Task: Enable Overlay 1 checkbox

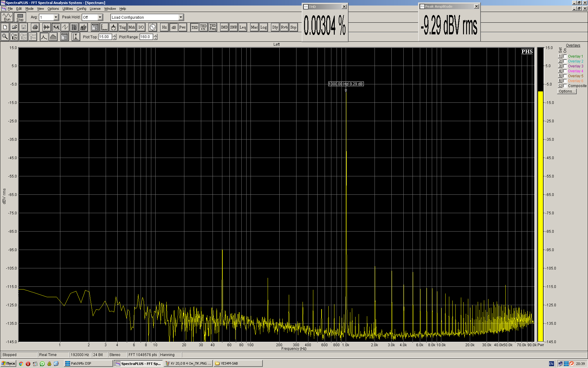Action: click(x=565, y=56)
